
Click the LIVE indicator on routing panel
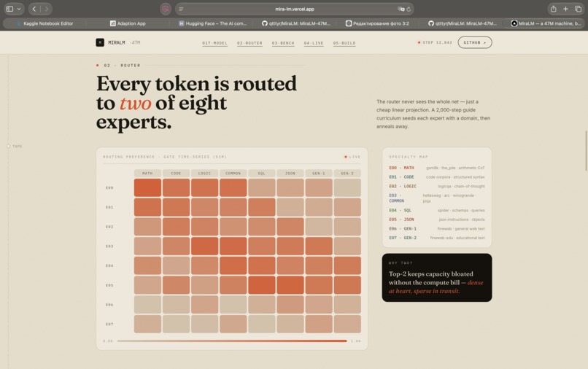[352, 157]
